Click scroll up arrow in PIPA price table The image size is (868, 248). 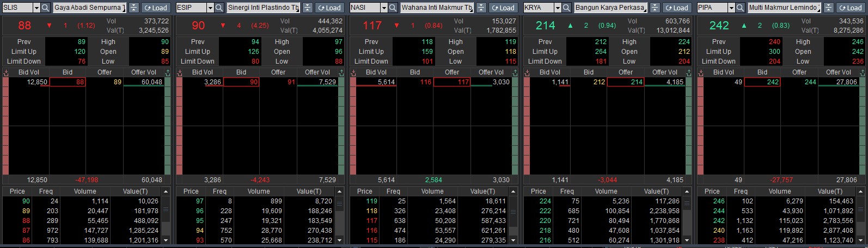[861, 191]
